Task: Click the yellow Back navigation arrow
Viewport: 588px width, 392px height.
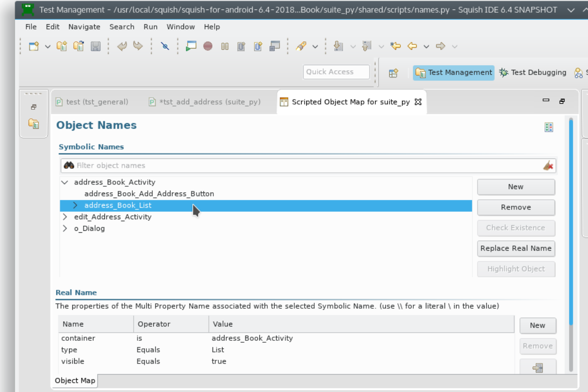Action: click(x=412, y=46)
